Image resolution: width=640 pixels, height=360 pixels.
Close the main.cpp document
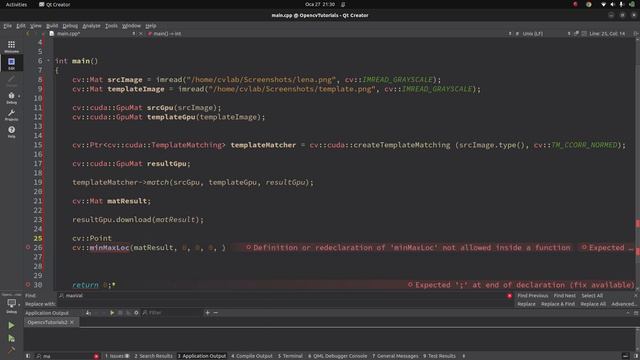tap(141, 34)
